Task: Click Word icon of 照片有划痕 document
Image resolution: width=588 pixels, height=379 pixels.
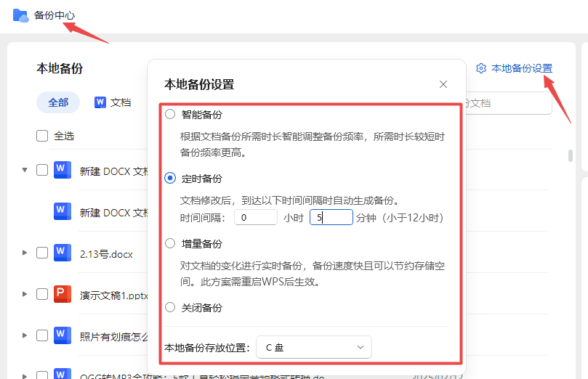Action: click(63, 335)
